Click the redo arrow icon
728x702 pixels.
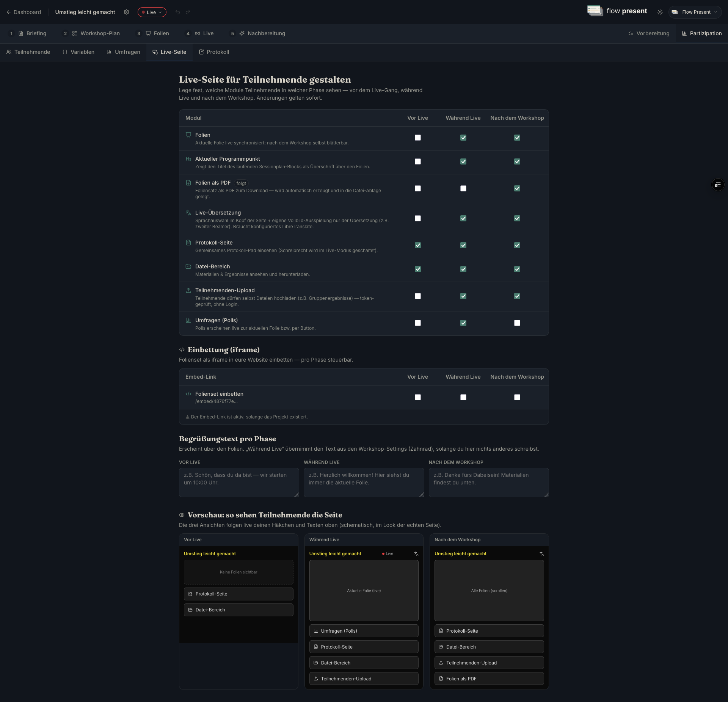[x=188, y=12]
